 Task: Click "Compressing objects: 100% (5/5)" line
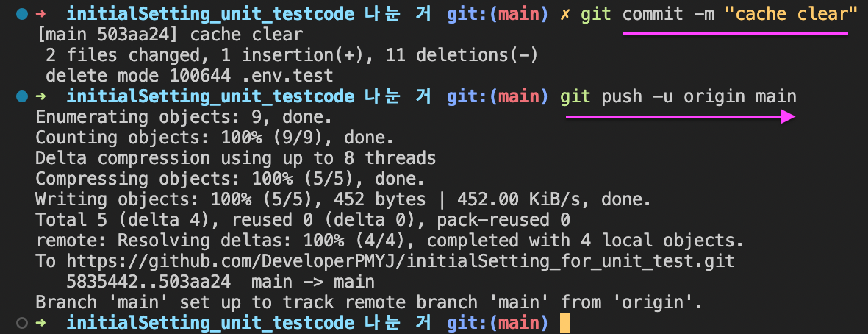coord(230,179)
